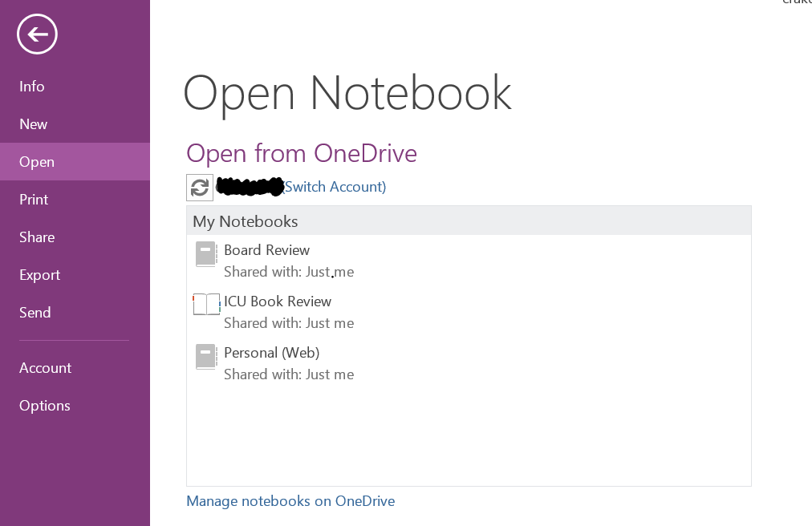Open OneNote Options

75,406
